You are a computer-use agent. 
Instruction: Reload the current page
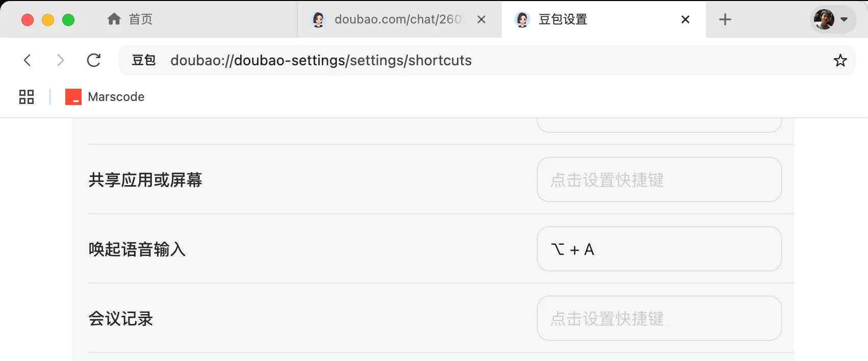point(94,60)
